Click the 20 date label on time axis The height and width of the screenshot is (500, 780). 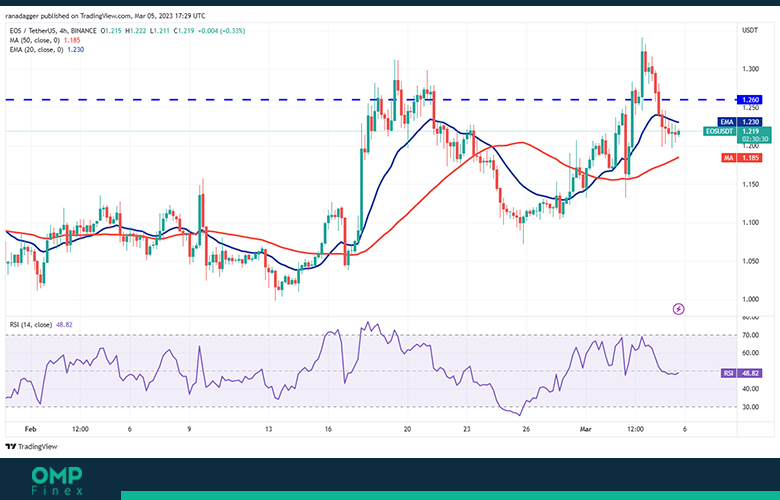(x=407, y=429)
